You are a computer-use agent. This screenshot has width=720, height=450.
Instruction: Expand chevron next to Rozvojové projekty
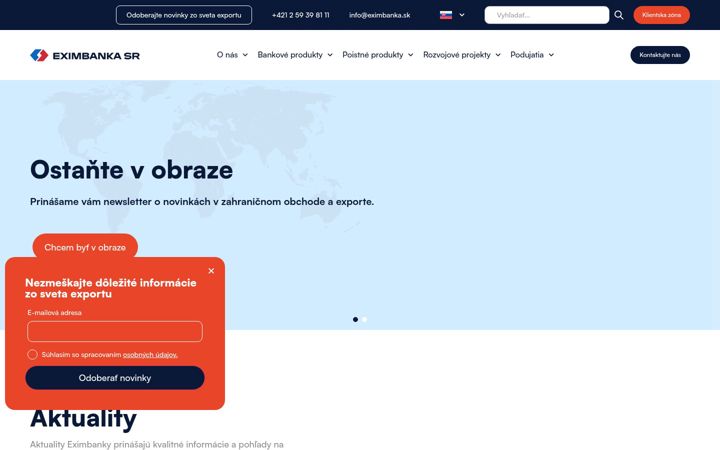click(x=498, y=55)
